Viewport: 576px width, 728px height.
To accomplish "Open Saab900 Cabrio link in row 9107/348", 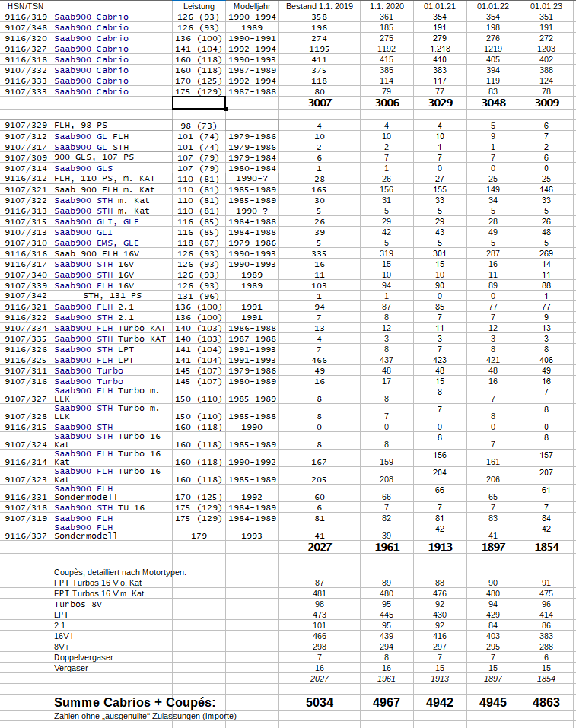I will [x=91, y=28].
